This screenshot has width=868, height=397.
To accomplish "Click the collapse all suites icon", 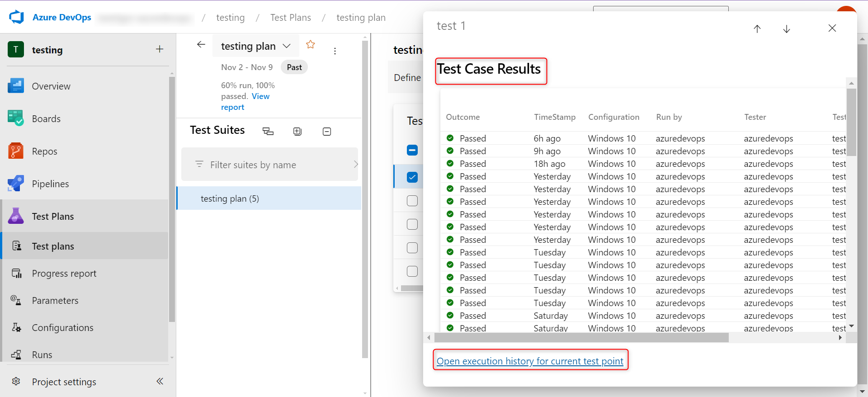I will (x=326, y=132).
